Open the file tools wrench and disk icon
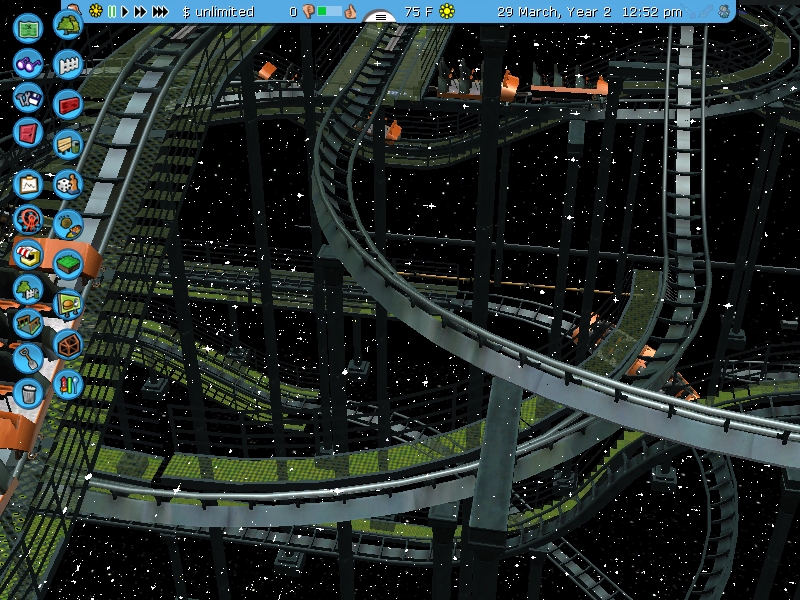The width and height of the screenshot is (800, 600). point(28,98)
